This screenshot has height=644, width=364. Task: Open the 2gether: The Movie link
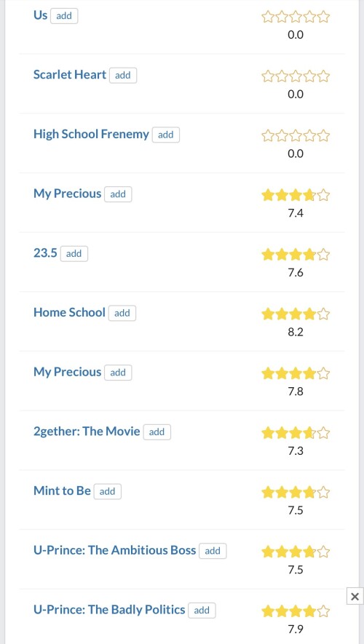pos(87,432)
